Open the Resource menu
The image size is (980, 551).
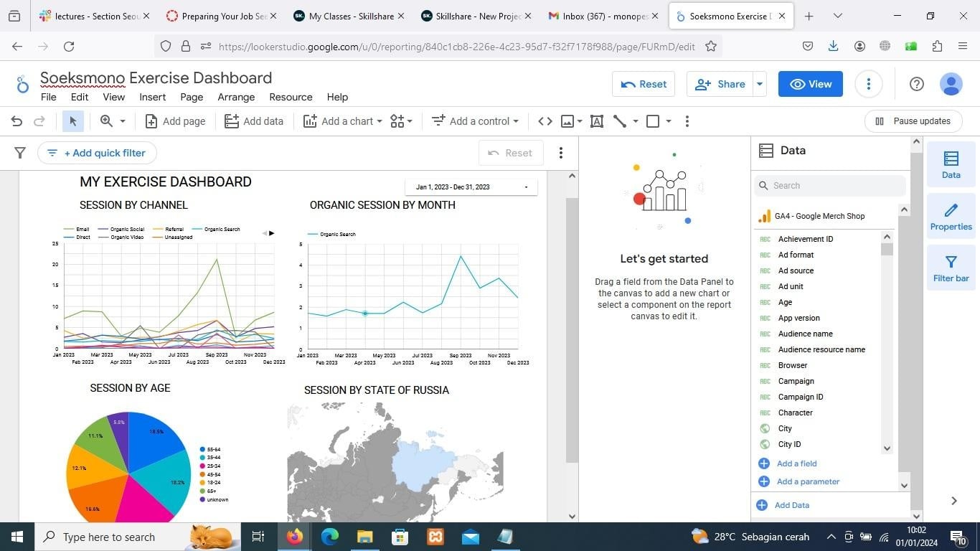pyautogui.click(x=291, y=97)
